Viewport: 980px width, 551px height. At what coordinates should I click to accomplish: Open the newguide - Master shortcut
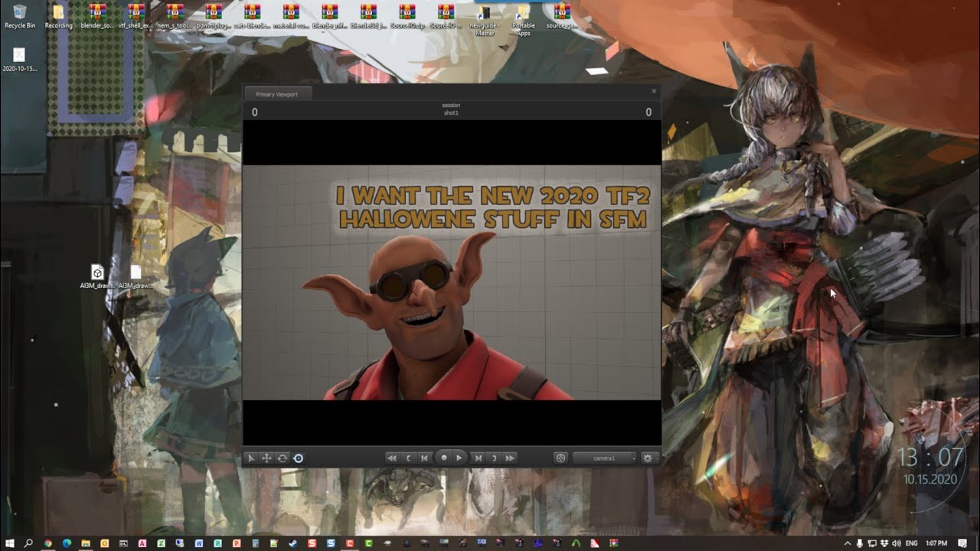coord(485,19)
